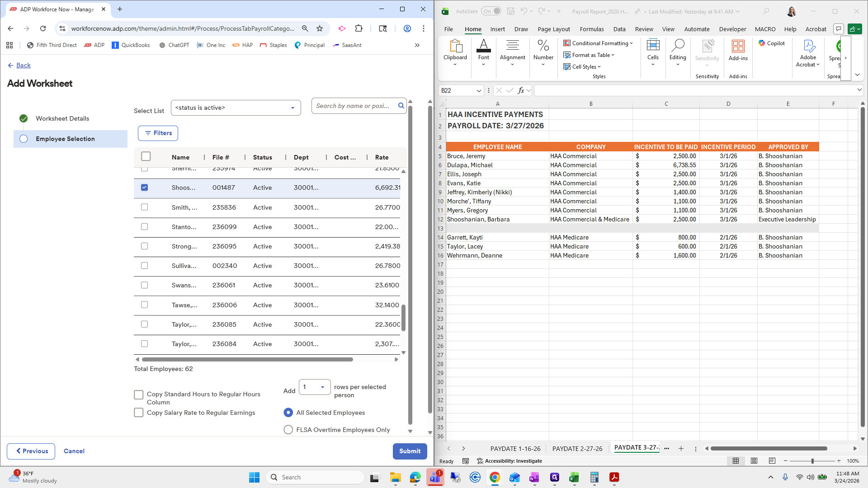Check the box for Smith employee row
Image resolution: width=868 pixels, height=488 pixels.
144,207
